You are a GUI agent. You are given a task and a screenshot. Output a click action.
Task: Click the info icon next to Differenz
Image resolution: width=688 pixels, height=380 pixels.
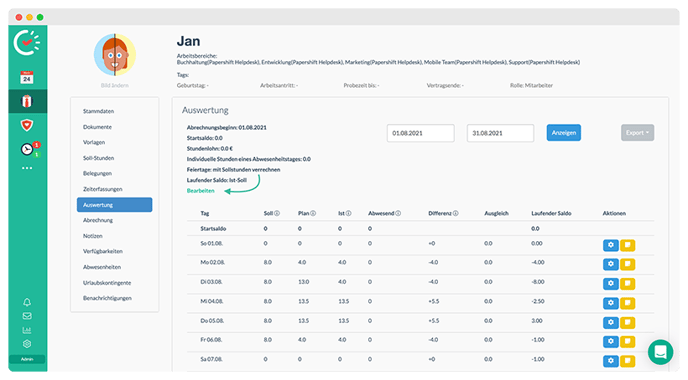tap(455, 213)
